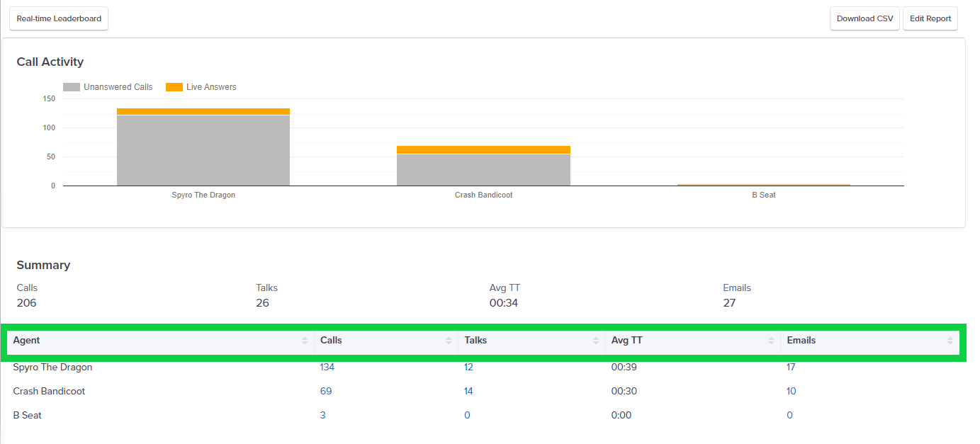Open the Real-time Leaderboard

(x=59, y=19)
